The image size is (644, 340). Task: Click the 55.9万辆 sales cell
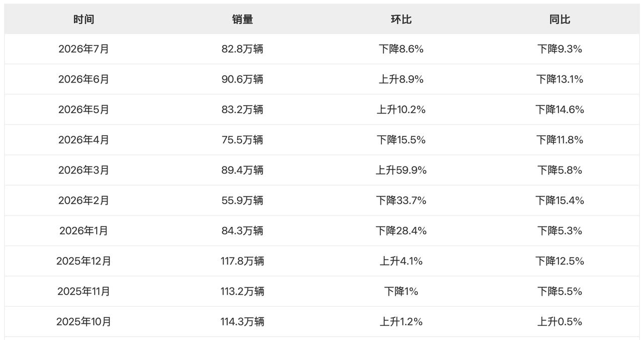[242, 200]
